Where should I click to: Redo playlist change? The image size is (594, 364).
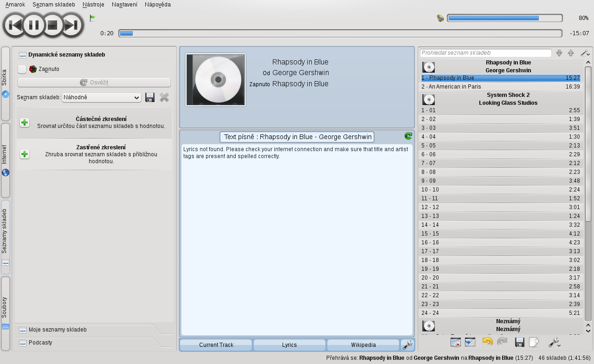click(x=502, y=342)
